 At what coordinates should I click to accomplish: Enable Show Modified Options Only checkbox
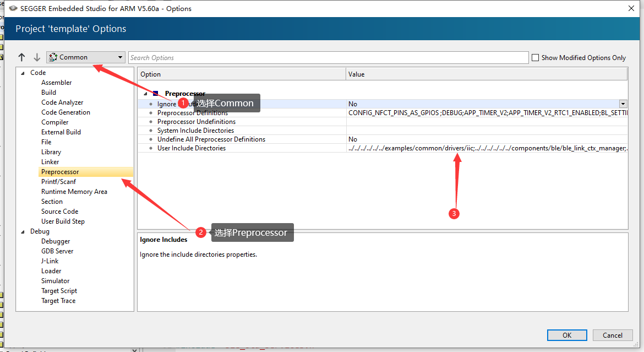point(535,58)
